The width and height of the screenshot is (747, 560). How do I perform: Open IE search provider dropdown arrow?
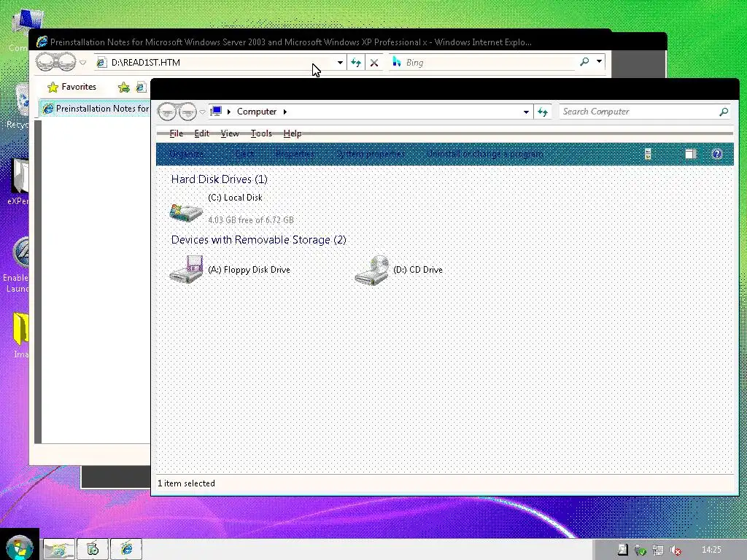(600, 61)
